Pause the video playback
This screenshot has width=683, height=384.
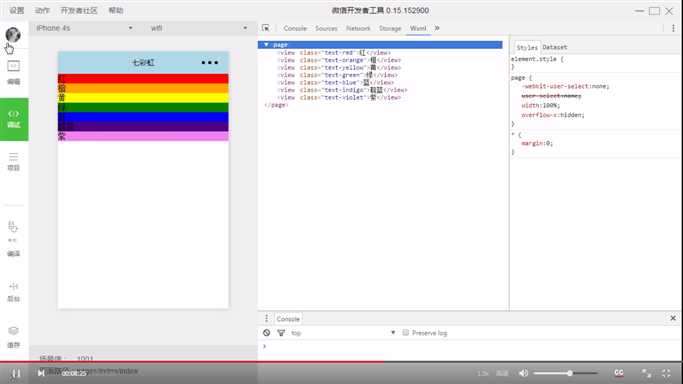pos(16,374)
